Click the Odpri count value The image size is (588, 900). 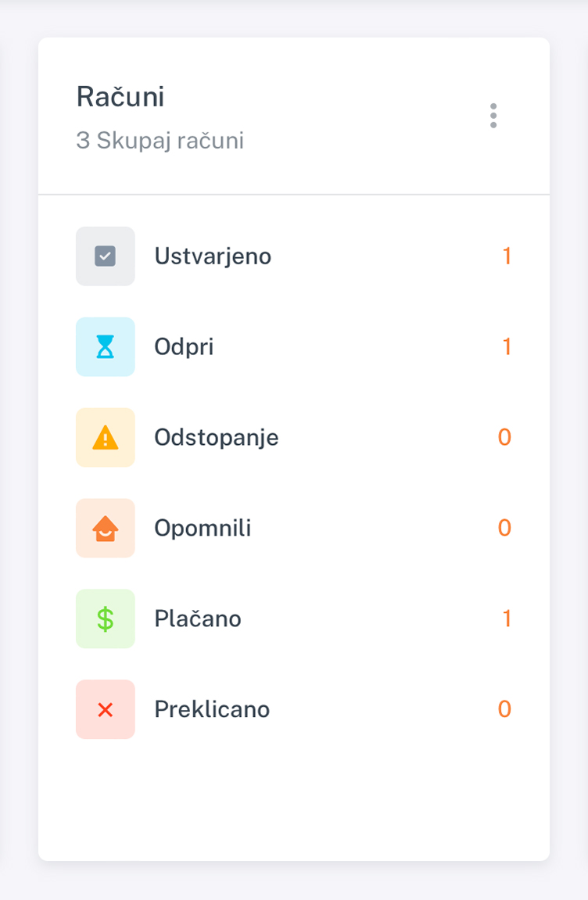[507, 346]
